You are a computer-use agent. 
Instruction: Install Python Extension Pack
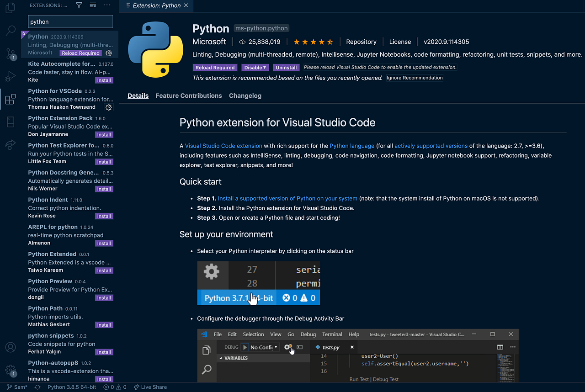pyautogui.click(x=104, y=135)
